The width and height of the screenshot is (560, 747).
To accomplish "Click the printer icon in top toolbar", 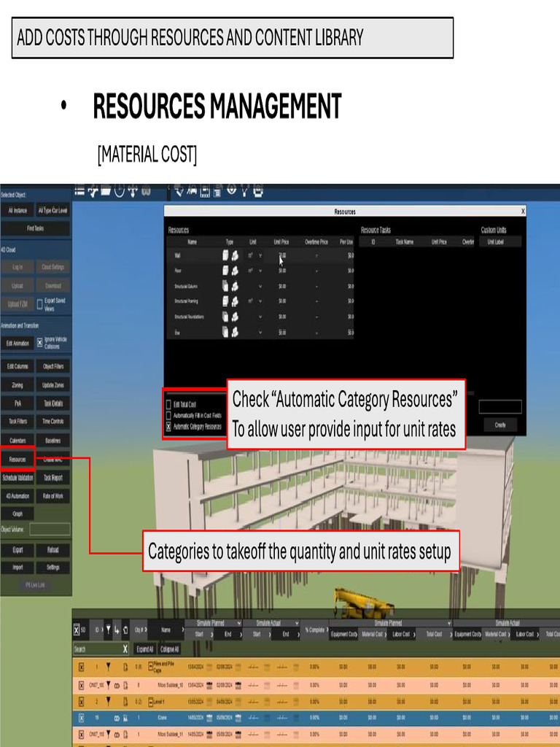I will click(x=257, y=191).
